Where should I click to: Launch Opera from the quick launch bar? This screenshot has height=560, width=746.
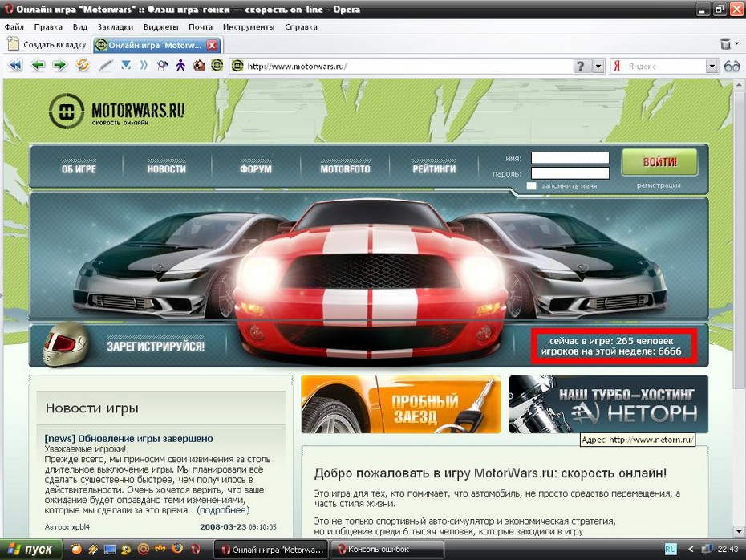pyautogui.click(x=195, y=550)
